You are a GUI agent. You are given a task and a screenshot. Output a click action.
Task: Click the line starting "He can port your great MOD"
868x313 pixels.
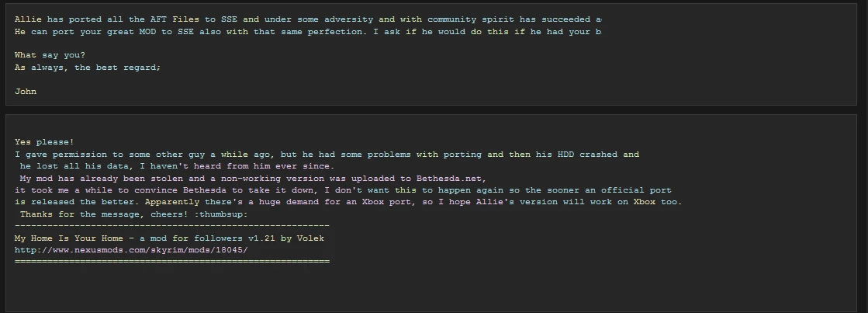pos(308,32)
